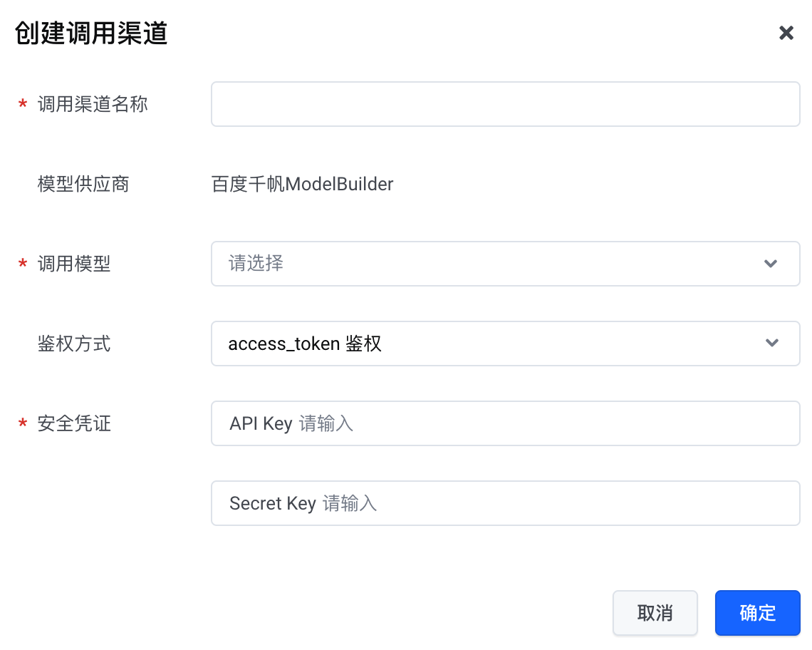Open the access_token 鉴权 dropdown

click(506, 343)
